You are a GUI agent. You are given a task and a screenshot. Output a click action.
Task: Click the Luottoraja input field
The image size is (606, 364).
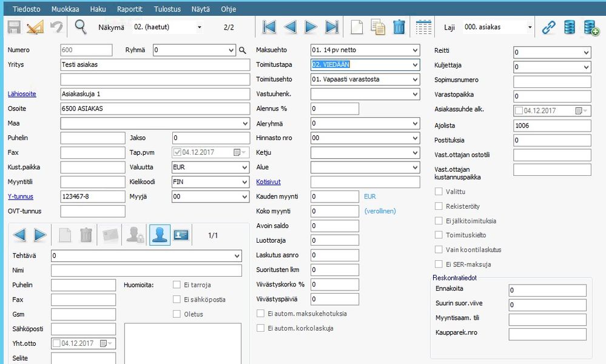click(335, 240)
